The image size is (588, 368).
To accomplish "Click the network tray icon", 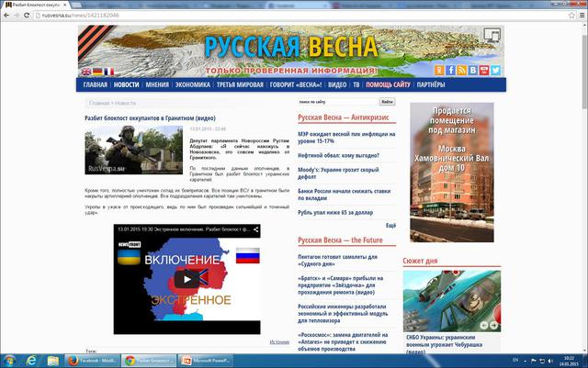I will (542, 361).
